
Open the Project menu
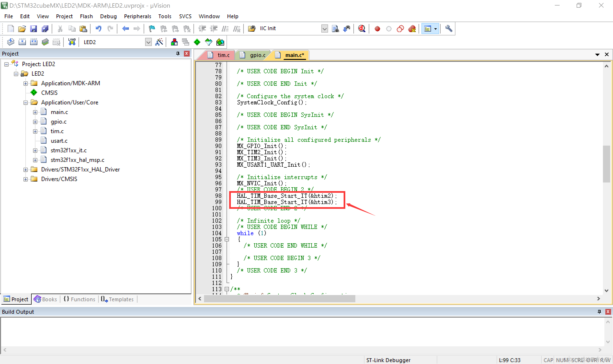(x=64, y=16)
